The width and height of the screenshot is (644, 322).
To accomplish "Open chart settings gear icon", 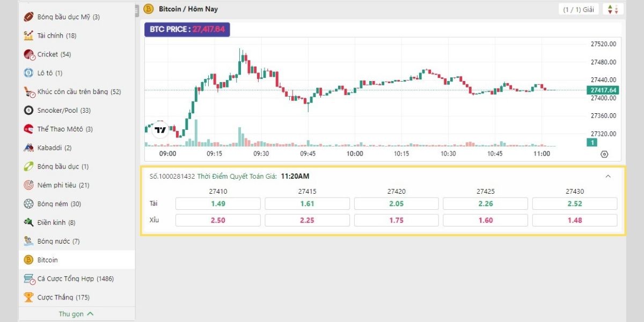I will click(604, 154).
